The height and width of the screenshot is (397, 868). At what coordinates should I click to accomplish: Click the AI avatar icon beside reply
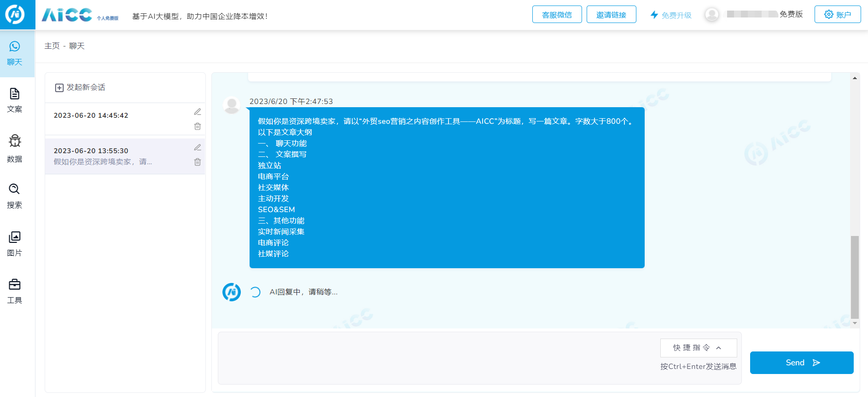232,292
